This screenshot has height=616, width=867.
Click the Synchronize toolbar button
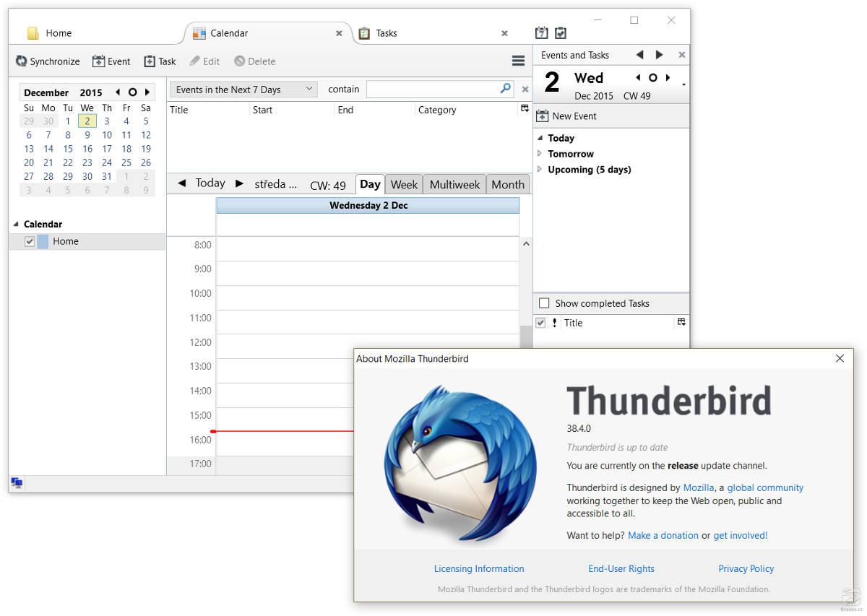[48, 61]
